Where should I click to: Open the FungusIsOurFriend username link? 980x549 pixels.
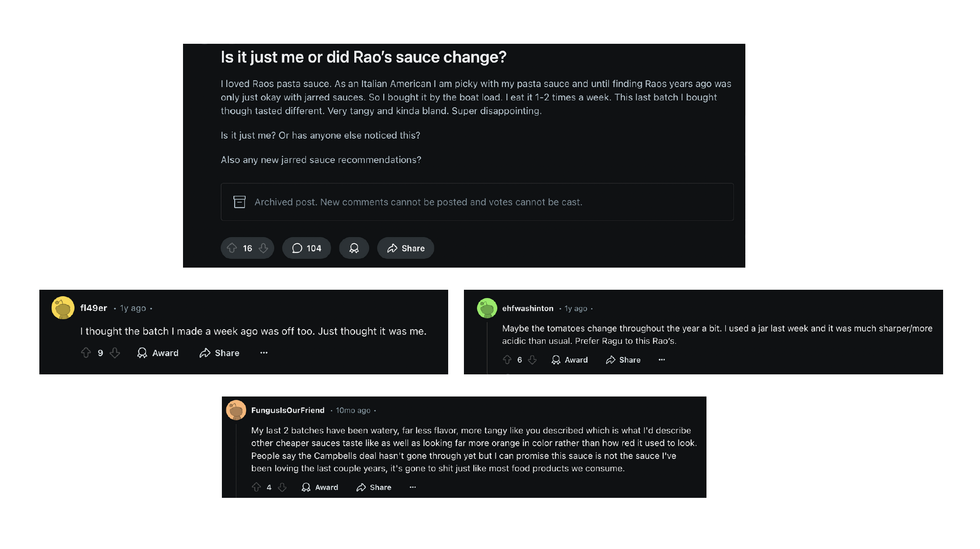pos(288,410)
